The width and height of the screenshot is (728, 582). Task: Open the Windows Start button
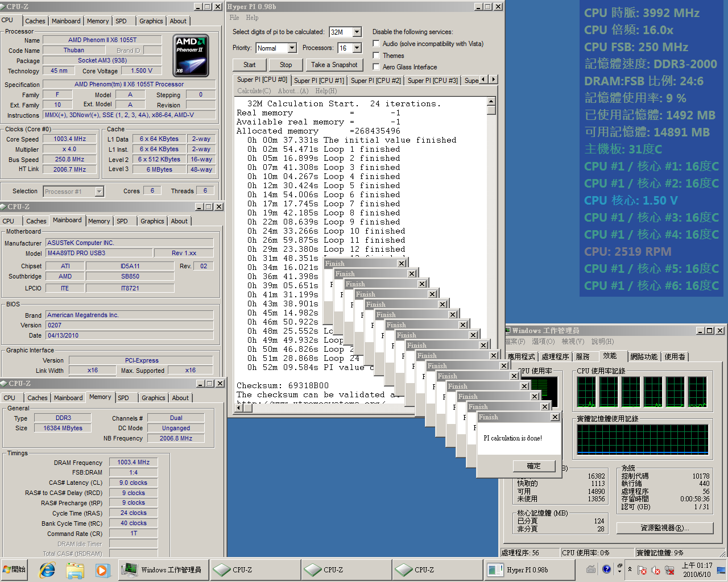(x=15, y=569)
